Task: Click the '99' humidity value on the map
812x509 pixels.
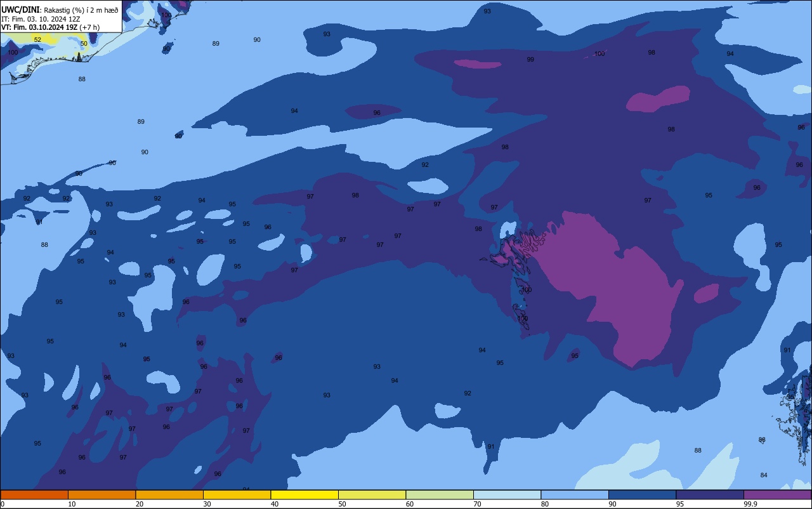Action: (x=530, y=60)
